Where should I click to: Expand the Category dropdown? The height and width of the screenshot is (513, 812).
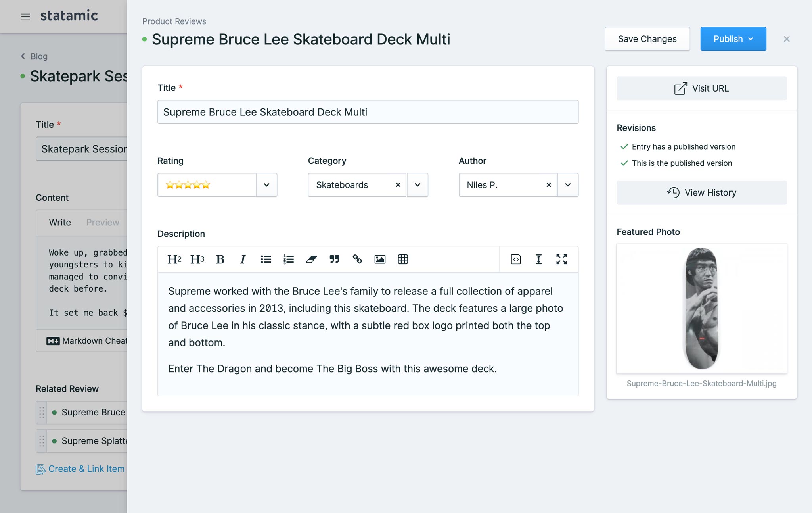[x=417, y=184]
